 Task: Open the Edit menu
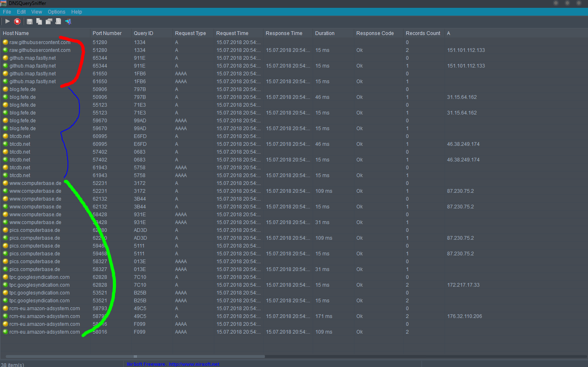tap(21, 12)
